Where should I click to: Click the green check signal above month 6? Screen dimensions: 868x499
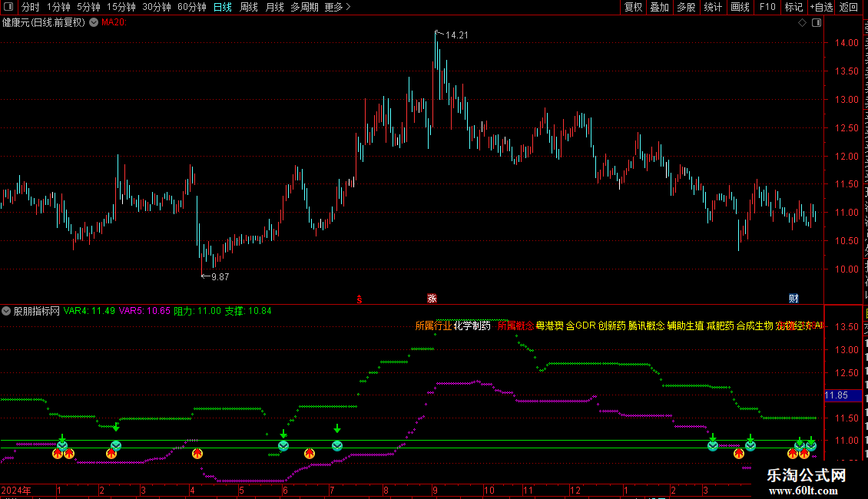[x=283, y=446]
